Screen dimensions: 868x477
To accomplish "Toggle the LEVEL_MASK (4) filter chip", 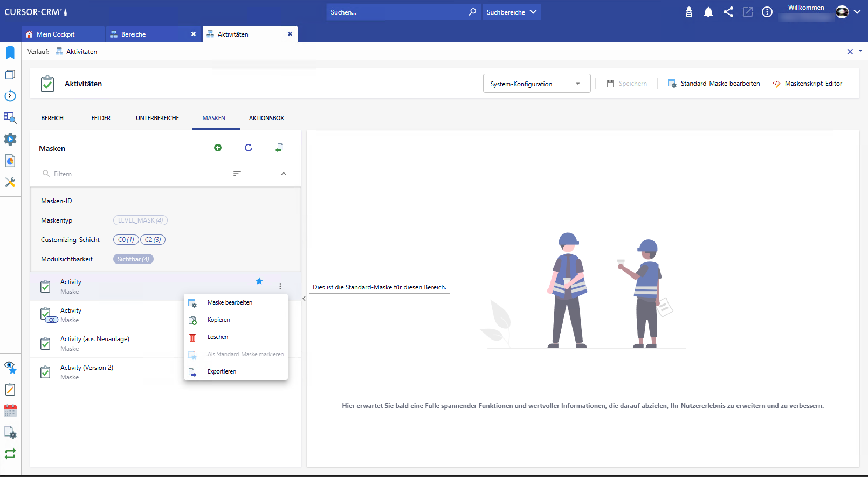I will tap(140, 220).
